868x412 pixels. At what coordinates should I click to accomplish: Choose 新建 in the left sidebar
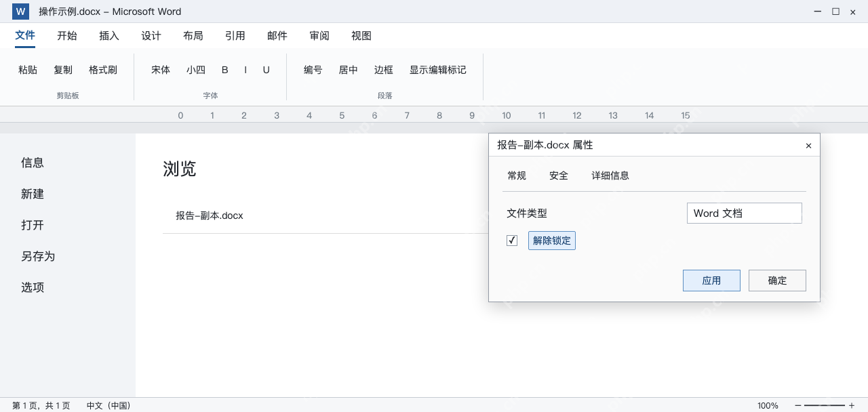pos(33,194)
